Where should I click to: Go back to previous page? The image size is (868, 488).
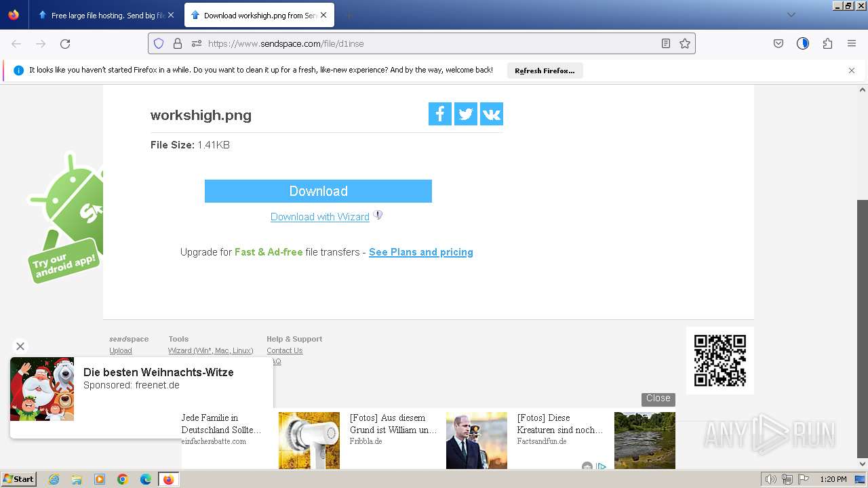[x=16, y=43]
